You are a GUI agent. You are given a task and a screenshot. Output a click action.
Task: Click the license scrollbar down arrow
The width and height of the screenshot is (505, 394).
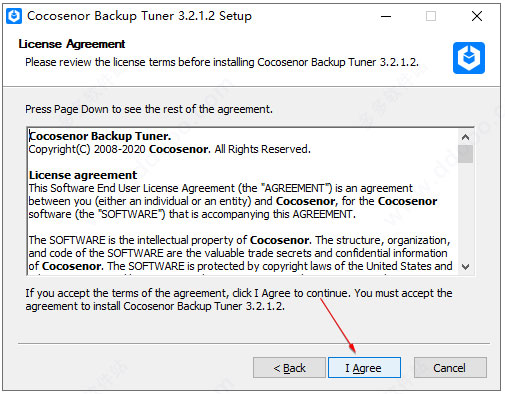coord(465,267)
